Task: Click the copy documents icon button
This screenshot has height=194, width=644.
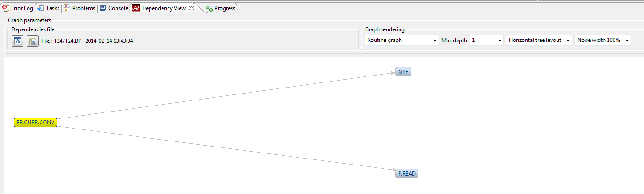Action: click(32, 41)
